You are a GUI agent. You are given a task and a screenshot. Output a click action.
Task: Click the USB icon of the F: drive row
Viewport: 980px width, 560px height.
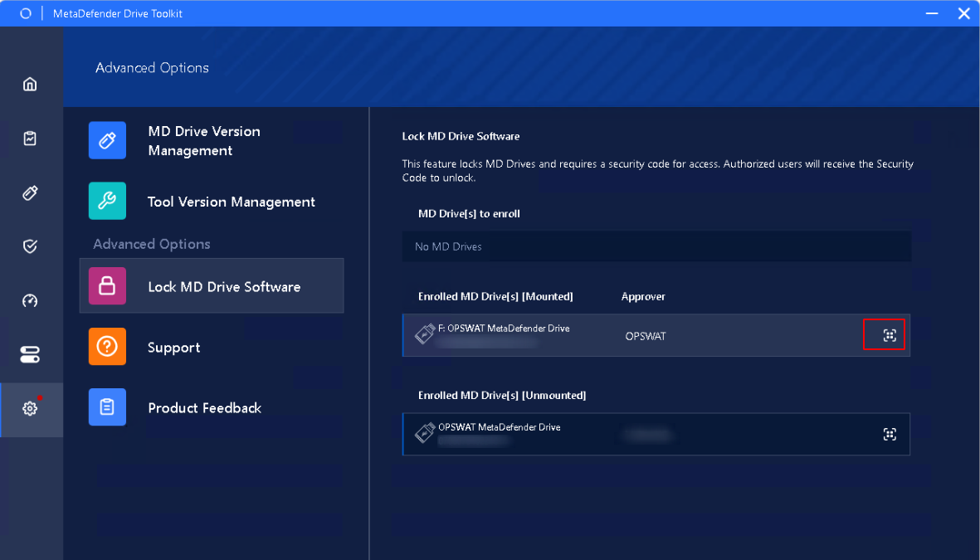pyautogui.click(x=425, y=334)
